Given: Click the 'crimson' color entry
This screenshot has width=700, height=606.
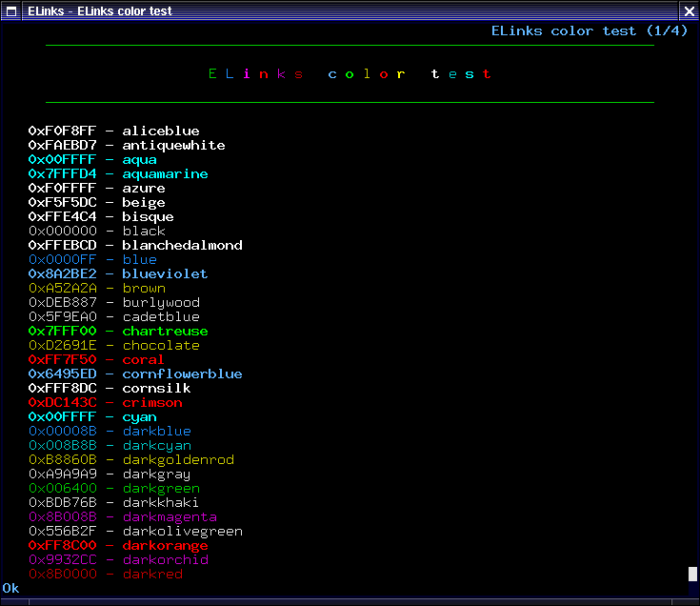Looking at the screenshot, I should point(106,402).
